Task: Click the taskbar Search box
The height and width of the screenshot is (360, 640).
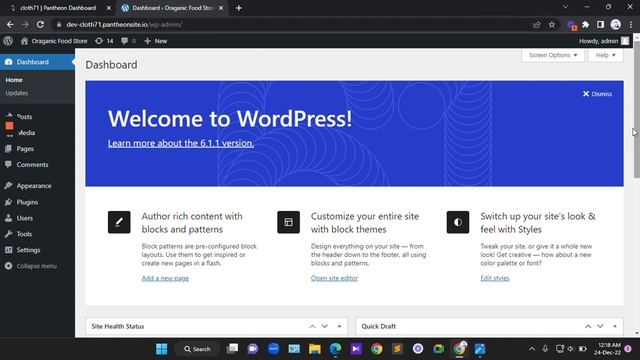Action: (x=197, y=349)
